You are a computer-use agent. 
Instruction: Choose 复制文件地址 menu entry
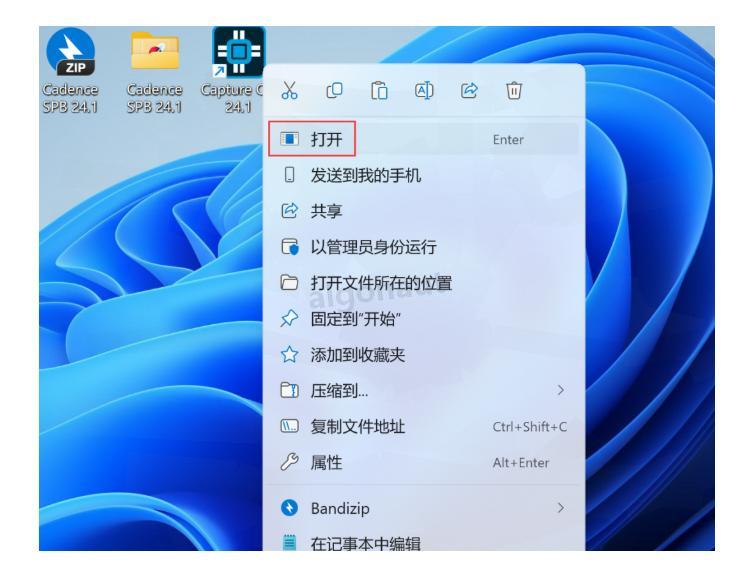[424, 427]
